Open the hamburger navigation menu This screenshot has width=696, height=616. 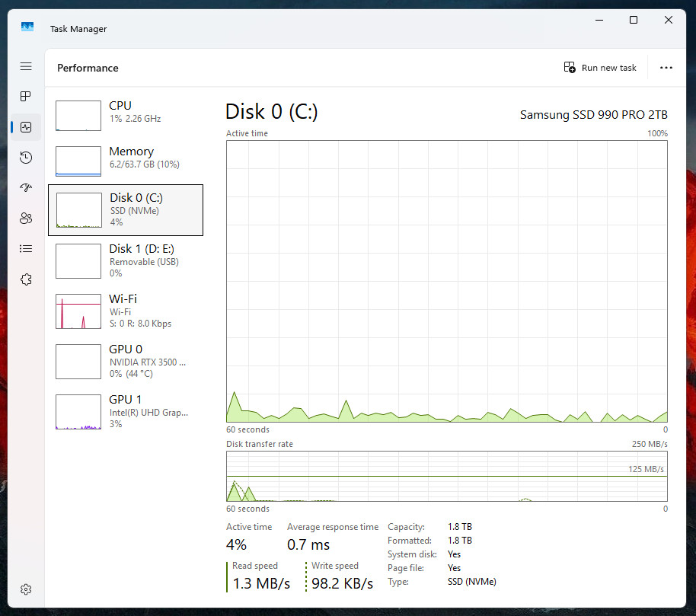(26, 66)
